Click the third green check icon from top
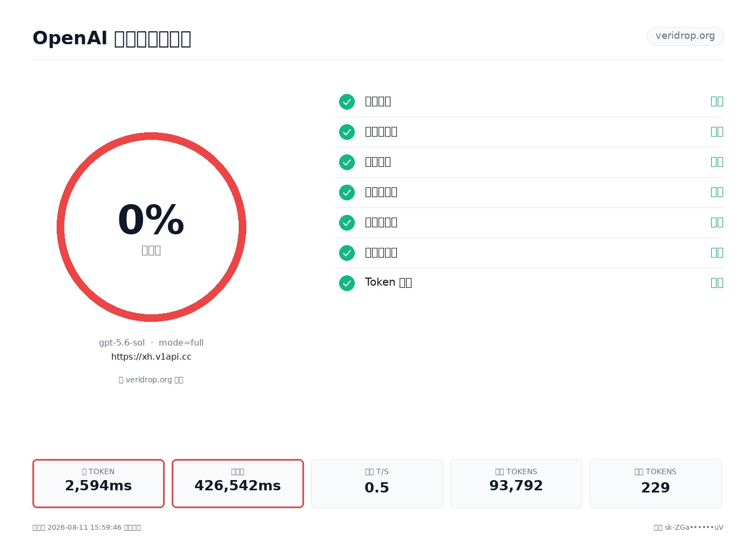 (x=347, y=162)
